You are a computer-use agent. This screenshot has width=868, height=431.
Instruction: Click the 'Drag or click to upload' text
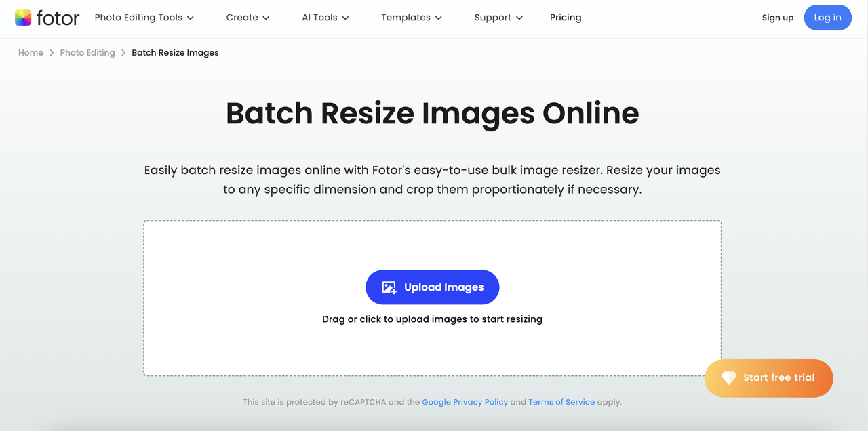[x=432, y=319]
